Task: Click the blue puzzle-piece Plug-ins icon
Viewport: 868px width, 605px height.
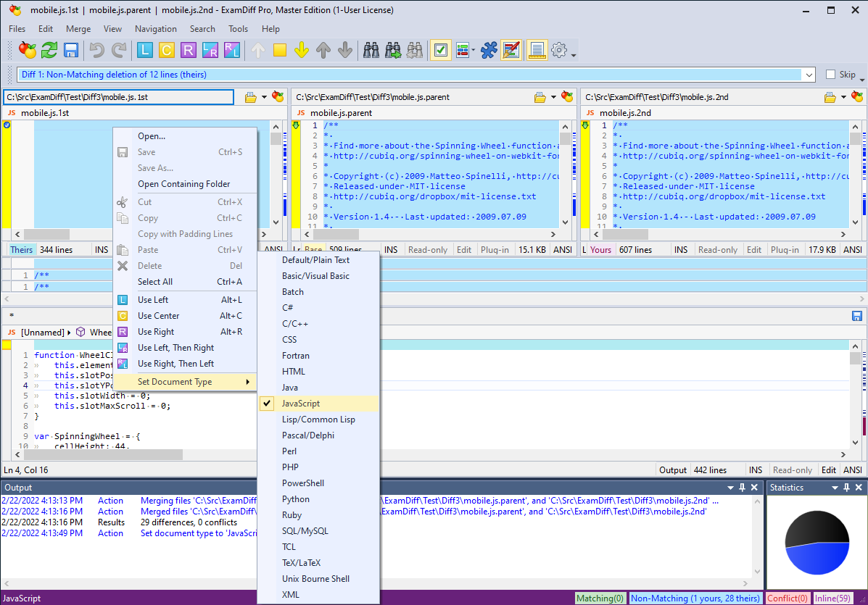Action: pos(489,50)
